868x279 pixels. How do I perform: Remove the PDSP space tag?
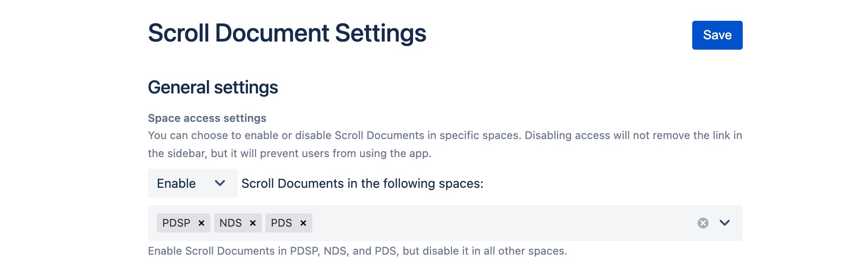tap(202, 223)
